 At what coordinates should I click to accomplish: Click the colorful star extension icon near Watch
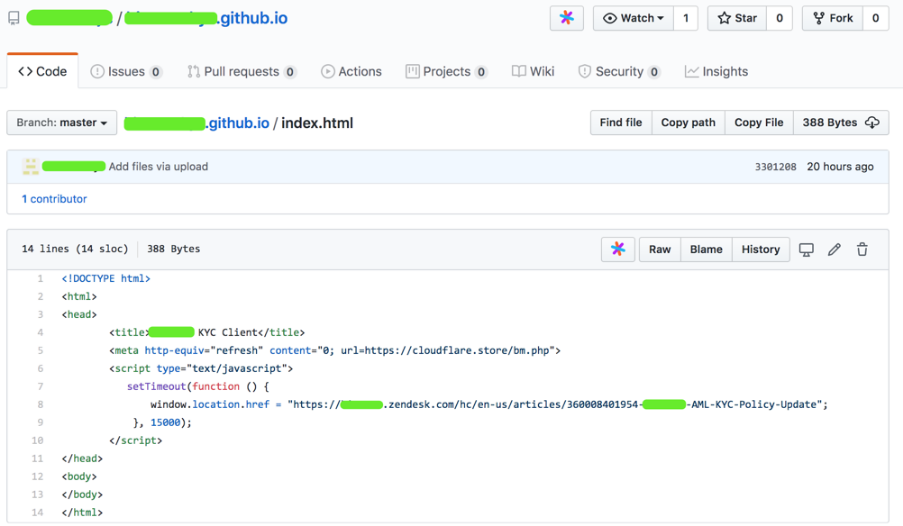[566, 18]
